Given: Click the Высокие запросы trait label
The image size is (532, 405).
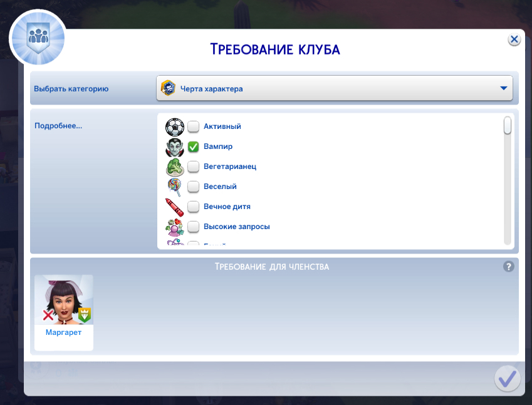Looking at the screenshot, I should pyautogui.click(x=236, y=227).
